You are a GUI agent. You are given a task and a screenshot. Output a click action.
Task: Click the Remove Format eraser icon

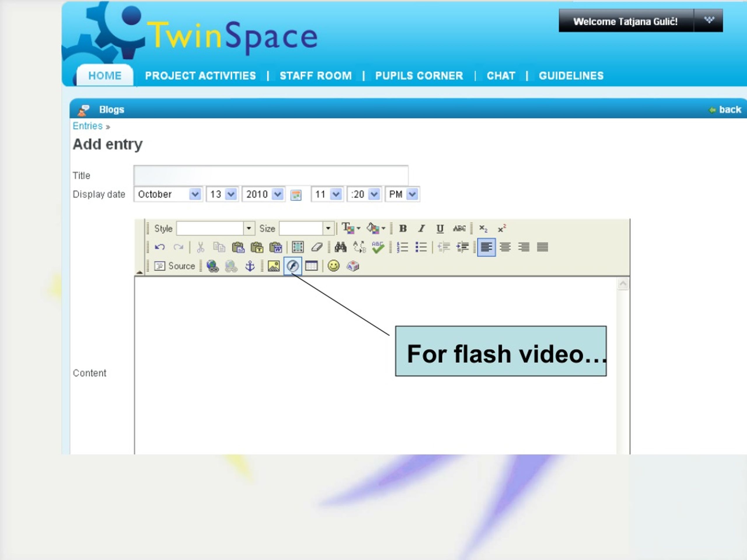[x=316, y=247]
